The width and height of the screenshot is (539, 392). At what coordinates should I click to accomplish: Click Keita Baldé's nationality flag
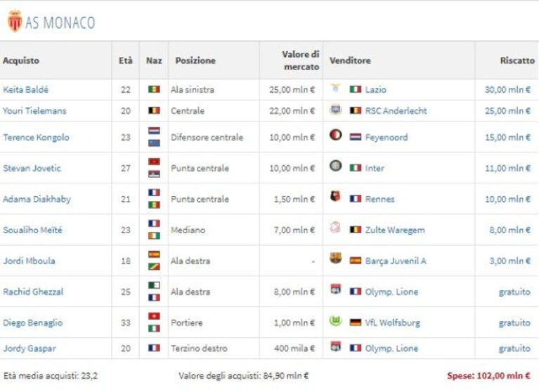(154, 89)
